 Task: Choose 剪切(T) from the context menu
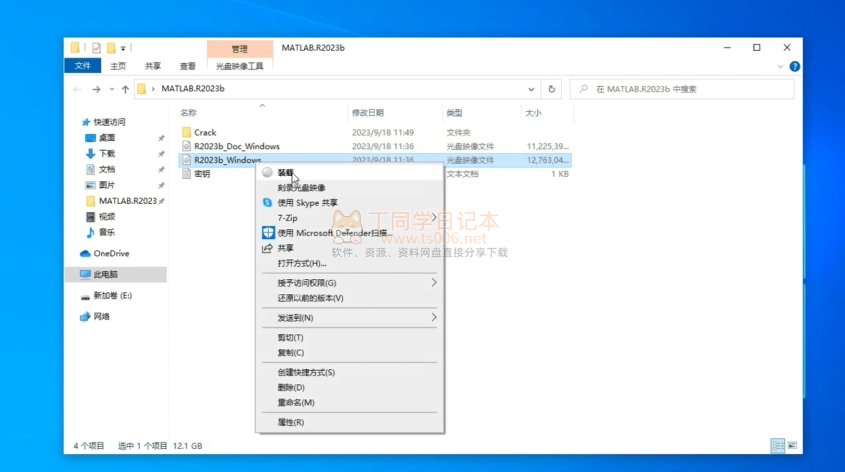click(x=349, y=338)
